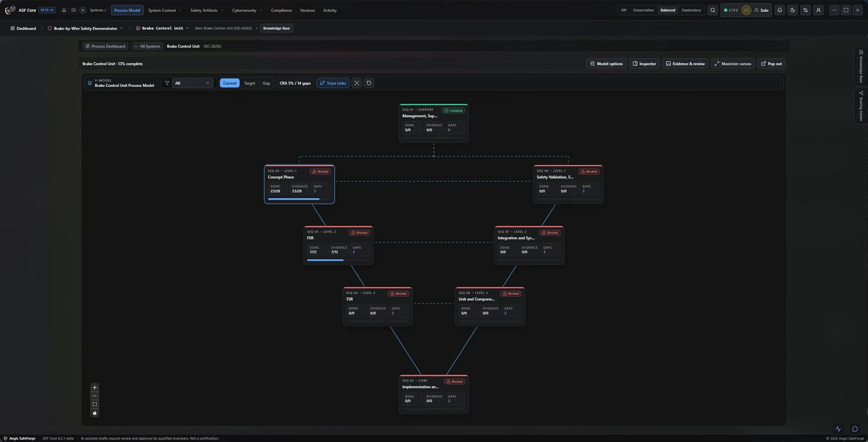Open the chat bubble icon at bottom right
Screen dimensions: 868x442
tap(855, 429)
